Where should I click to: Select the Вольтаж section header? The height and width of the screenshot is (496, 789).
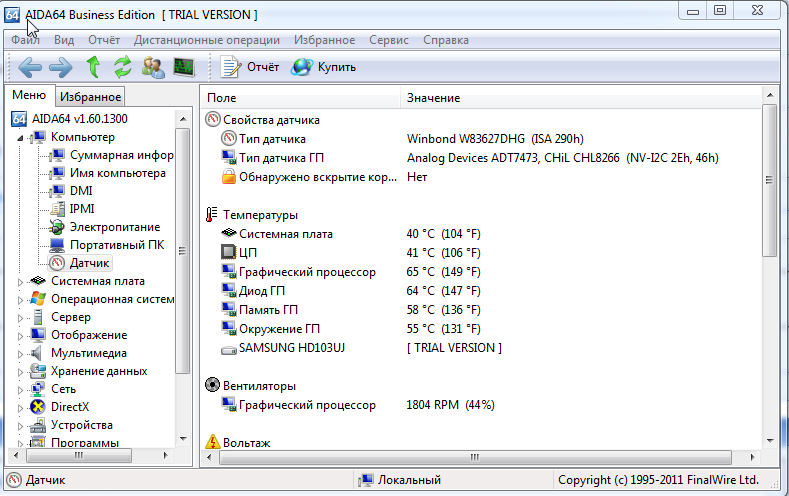coord(238,443)
